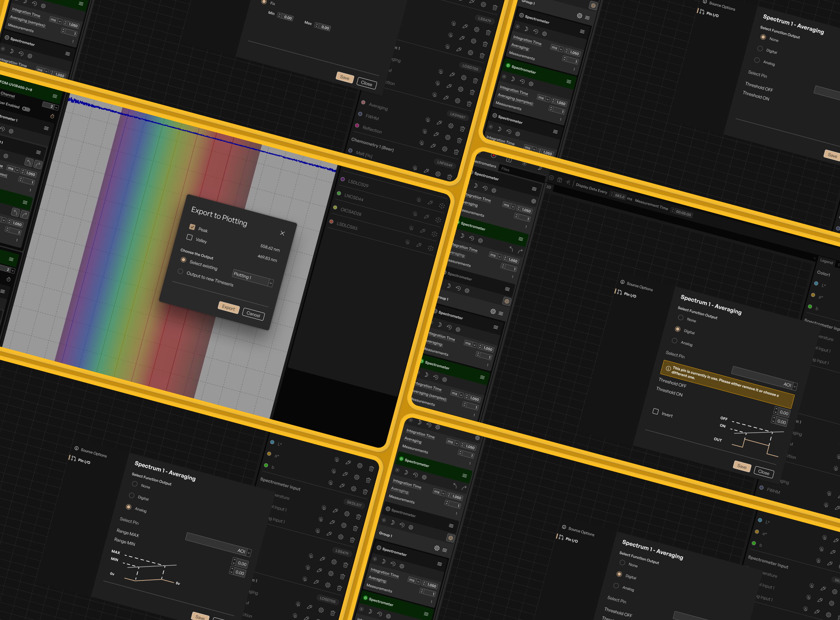This screenshot has height=620, width=840.
Task: Click the eyedropper icon in the Malt [%] row
Action: coord(426,171)
